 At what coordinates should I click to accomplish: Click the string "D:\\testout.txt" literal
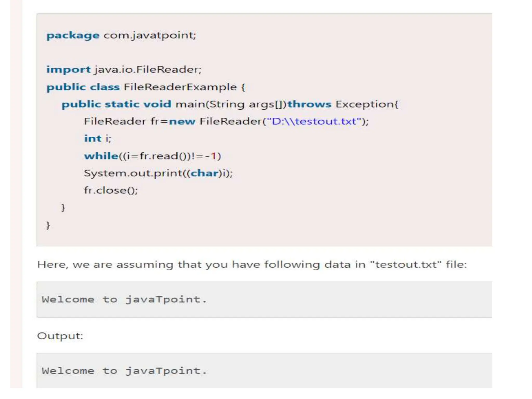(x=314, y=121)
